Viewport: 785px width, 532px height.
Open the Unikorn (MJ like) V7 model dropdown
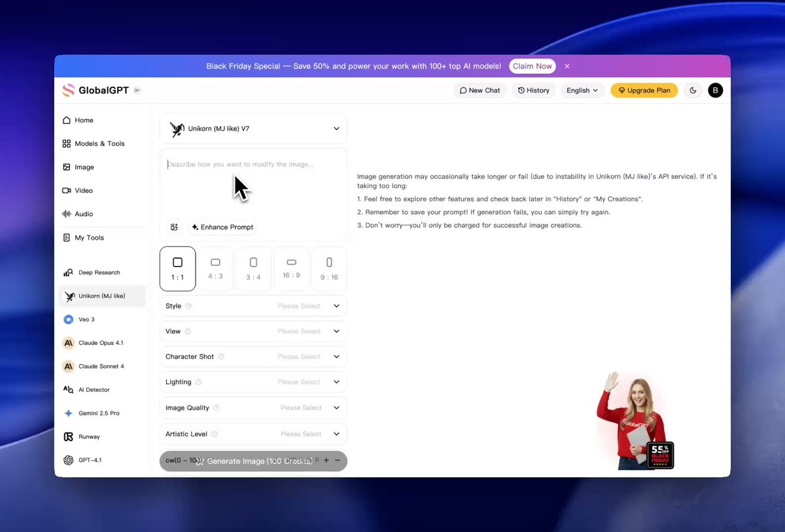[x=253, y=129]
